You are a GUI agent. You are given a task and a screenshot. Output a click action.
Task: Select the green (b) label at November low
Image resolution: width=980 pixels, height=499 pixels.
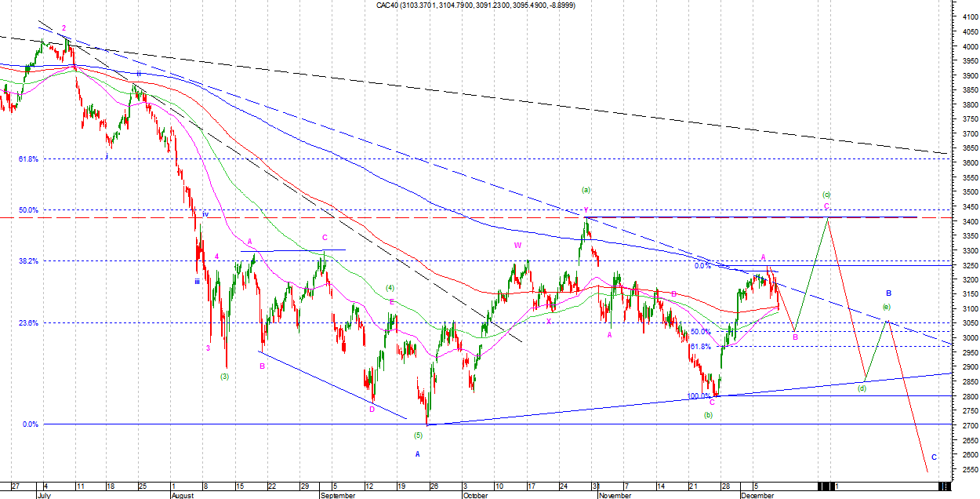coord(708,414)
